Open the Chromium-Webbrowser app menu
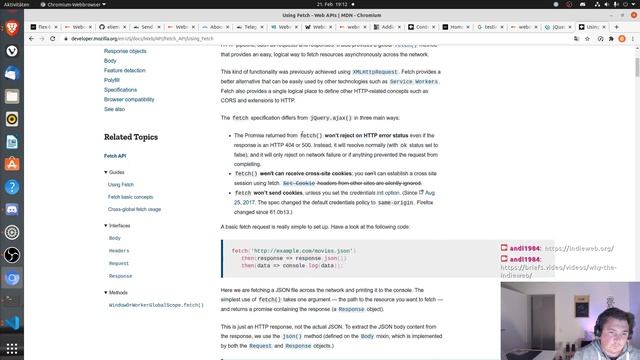640x360 pixels. coord(73,4)
